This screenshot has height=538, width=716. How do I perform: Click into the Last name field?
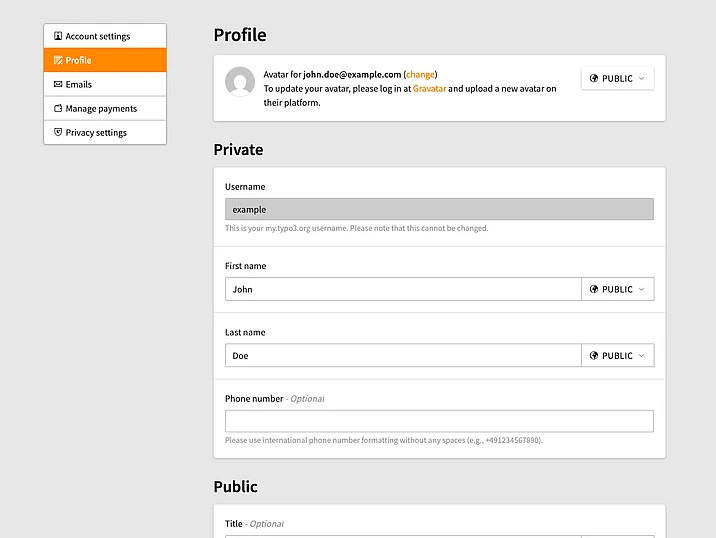pyautogui.click(x=403, y=355)
